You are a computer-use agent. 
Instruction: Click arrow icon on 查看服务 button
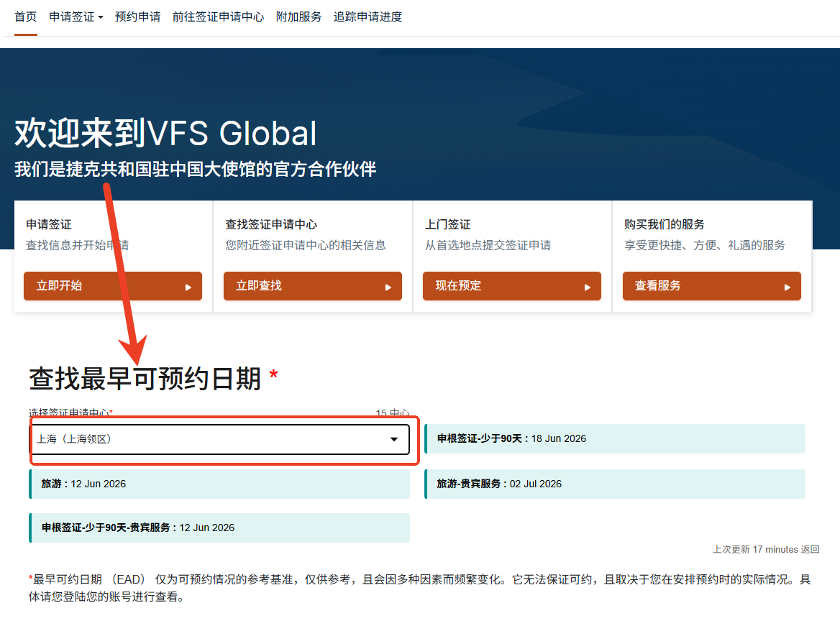(787, 287)
